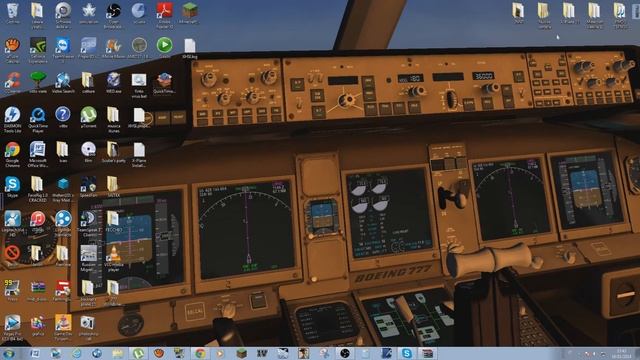Open GTA IV icon in the taskbar

[262, 353]
